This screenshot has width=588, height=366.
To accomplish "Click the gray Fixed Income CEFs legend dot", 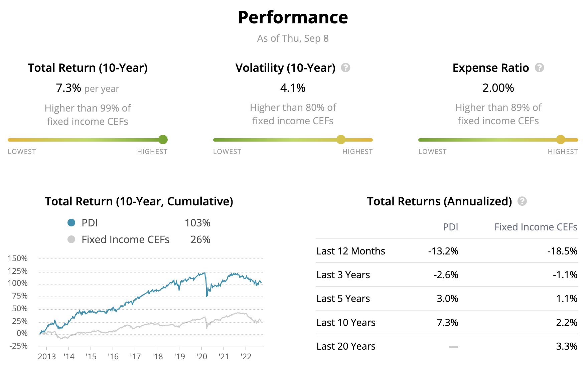I will 71,239.
